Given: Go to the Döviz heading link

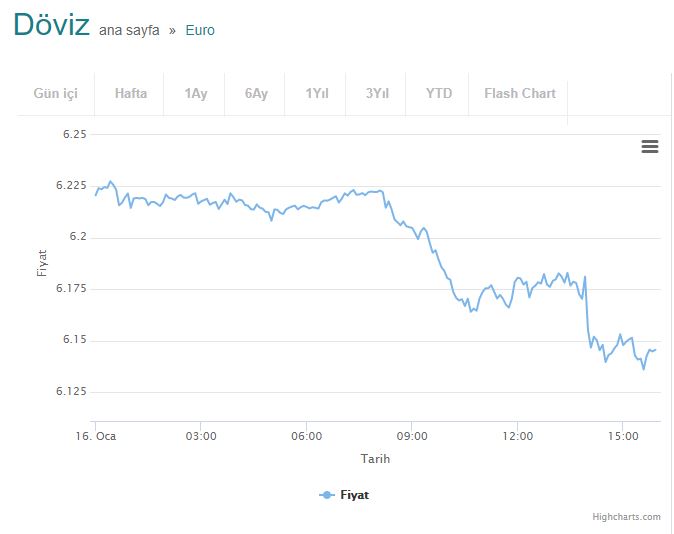Looking at the screenshot, I should (x=52, y=25).
